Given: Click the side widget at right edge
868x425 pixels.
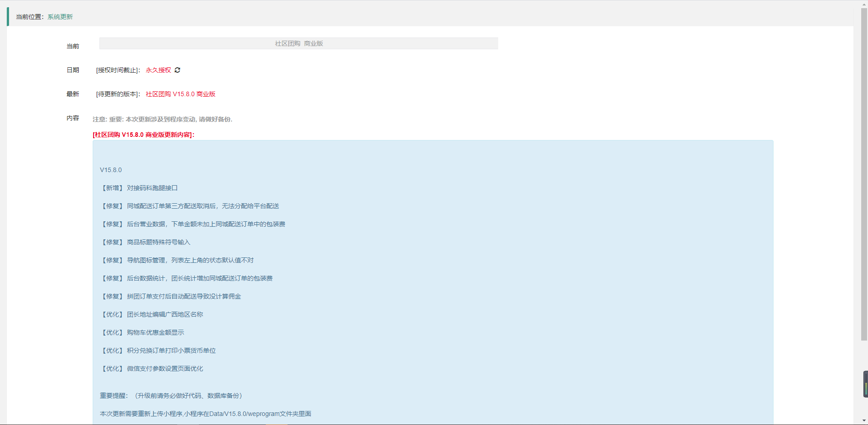Looking at the screenshot, I should 865,384.
